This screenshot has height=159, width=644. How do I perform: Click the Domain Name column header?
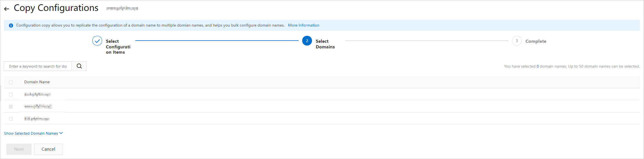point(37,82)
